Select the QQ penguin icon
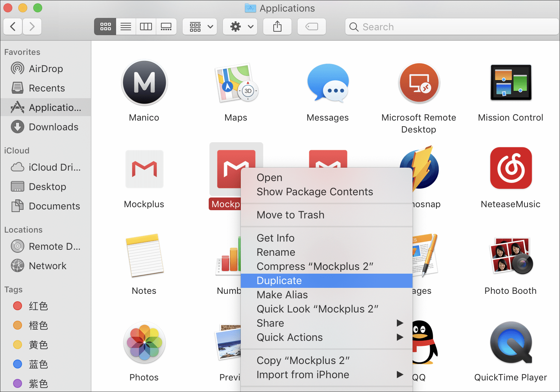This screenshot has width=560, height=392. point(424,342)
